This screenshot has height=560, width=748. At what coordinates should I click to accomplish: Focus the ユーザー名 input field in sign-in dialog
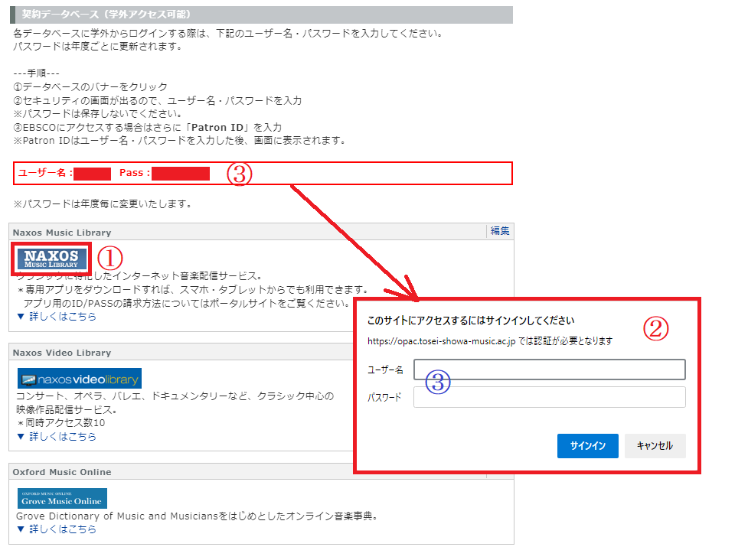coord(550,370)
